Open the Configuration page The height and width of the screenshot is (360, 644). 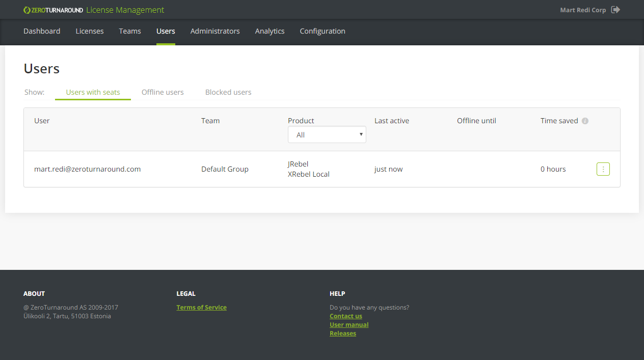(323, 31)
